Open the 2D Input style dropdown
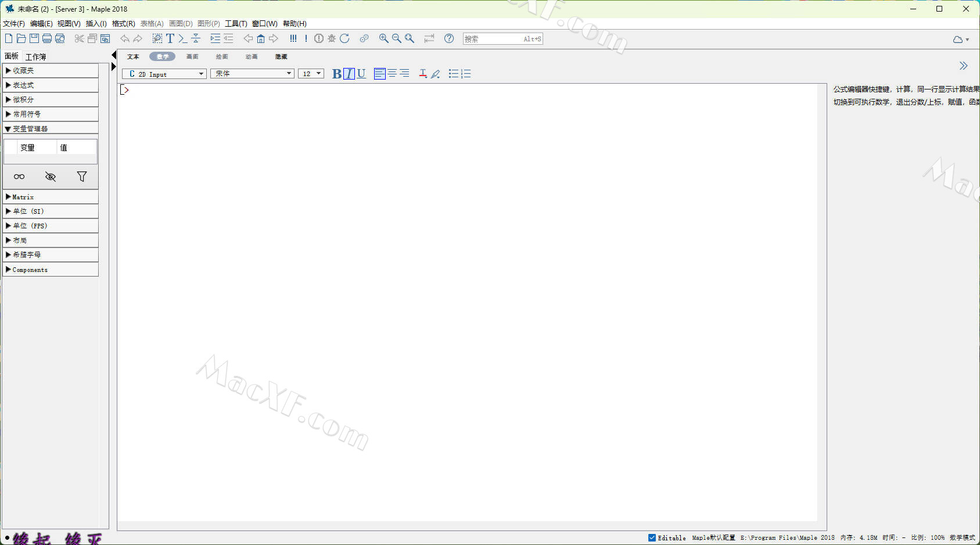 point(164,74)
